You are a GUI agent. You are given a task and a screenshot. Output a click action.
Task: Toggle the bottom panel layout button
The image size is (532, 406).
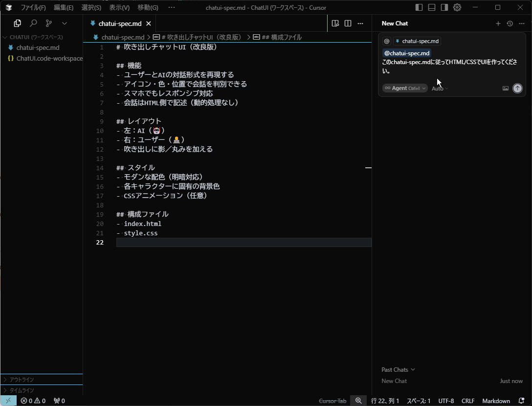(432, 7)
